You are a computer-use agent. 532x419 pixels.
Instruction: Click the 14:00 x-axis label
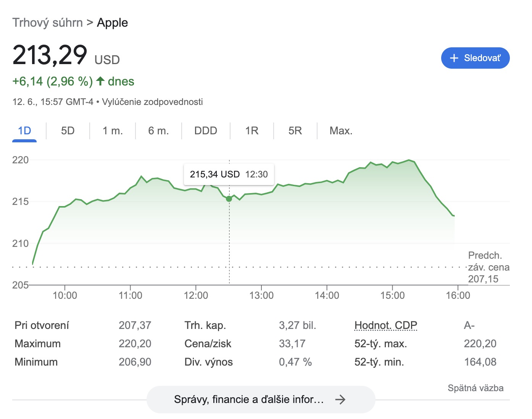pos(327,295)
